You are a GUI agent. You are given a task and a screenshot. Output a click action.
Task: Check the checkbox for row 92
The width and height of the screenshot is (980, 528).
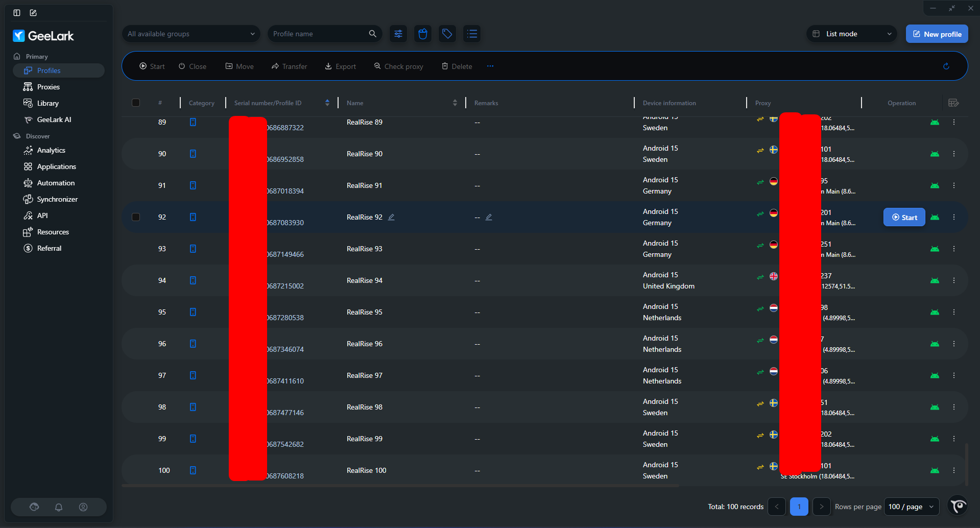[x=136, y=217]
